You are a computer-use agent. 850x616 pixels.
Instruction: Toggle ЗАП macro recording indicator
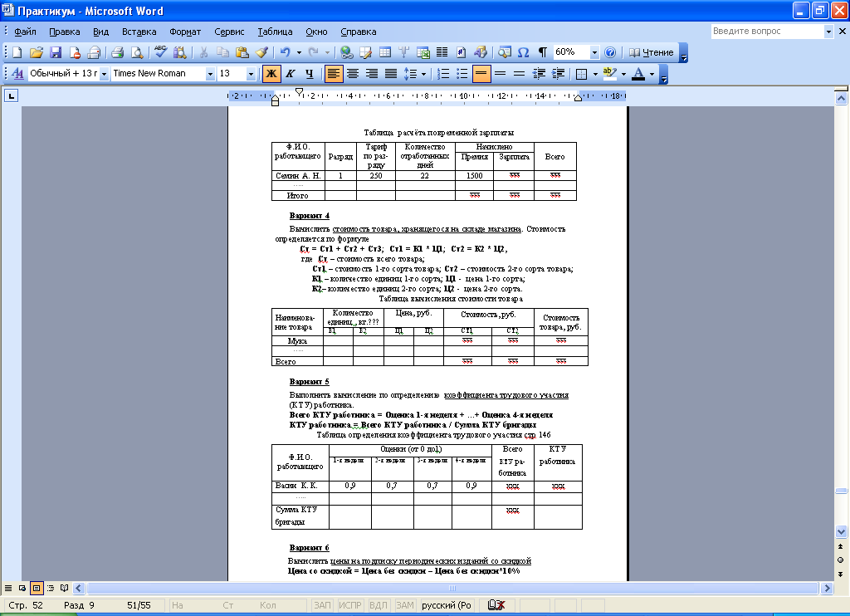[323, 605]
